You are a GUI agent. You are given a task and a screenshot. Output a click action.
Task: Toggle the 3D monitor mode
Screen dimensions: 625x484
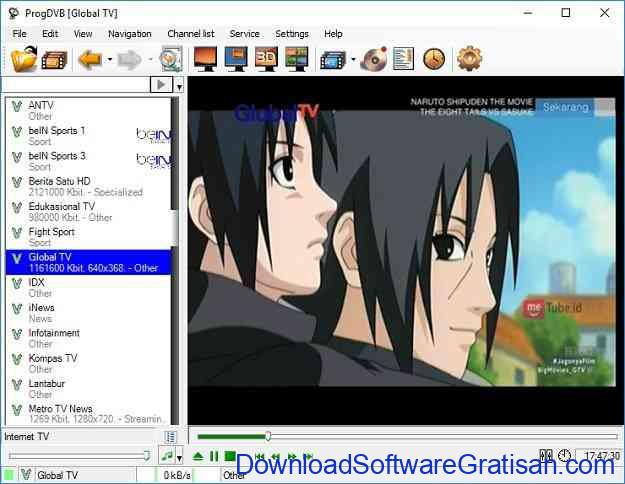[266, 59]
